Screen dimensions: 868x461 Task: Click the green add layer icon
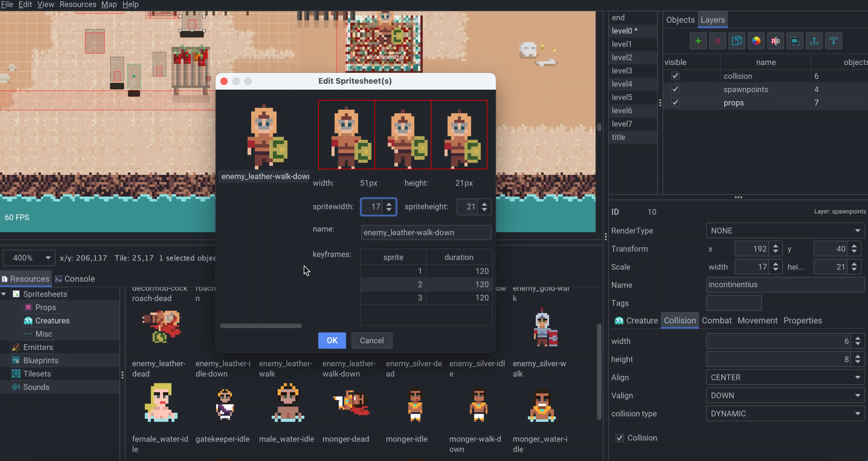(698, 41)
